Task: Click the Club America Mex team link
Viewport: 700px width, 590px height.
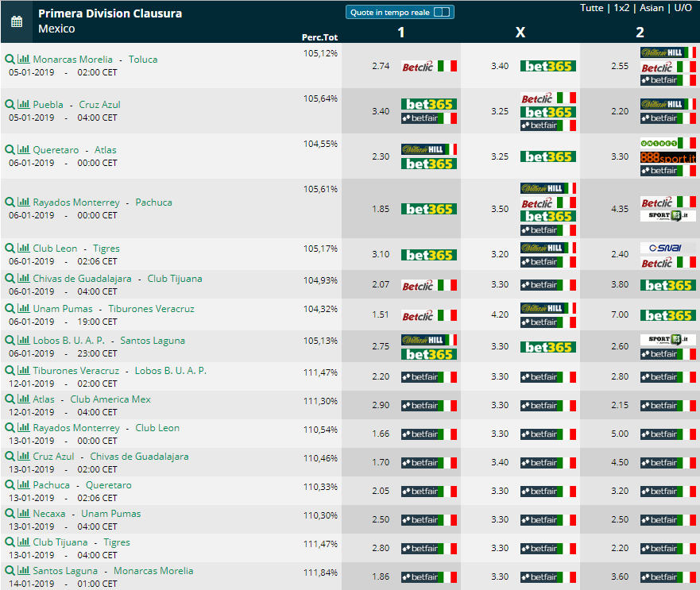Action: pos(110,399)
